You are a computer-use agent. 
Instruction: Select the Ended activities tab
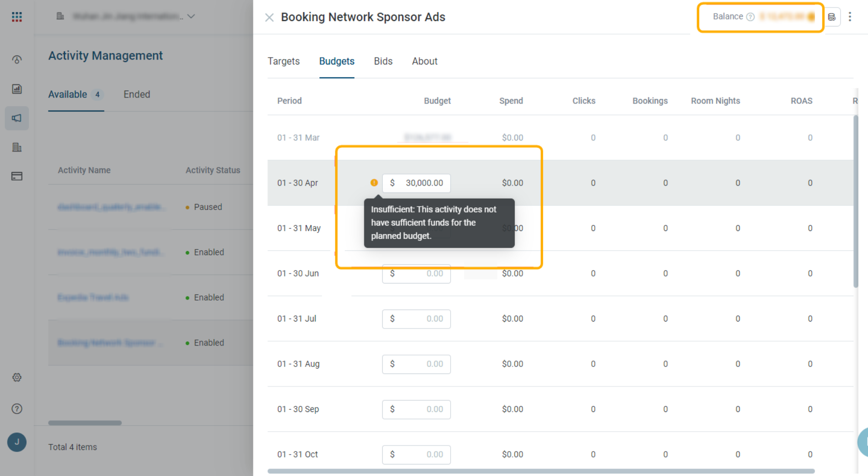(x=137, y=94)
